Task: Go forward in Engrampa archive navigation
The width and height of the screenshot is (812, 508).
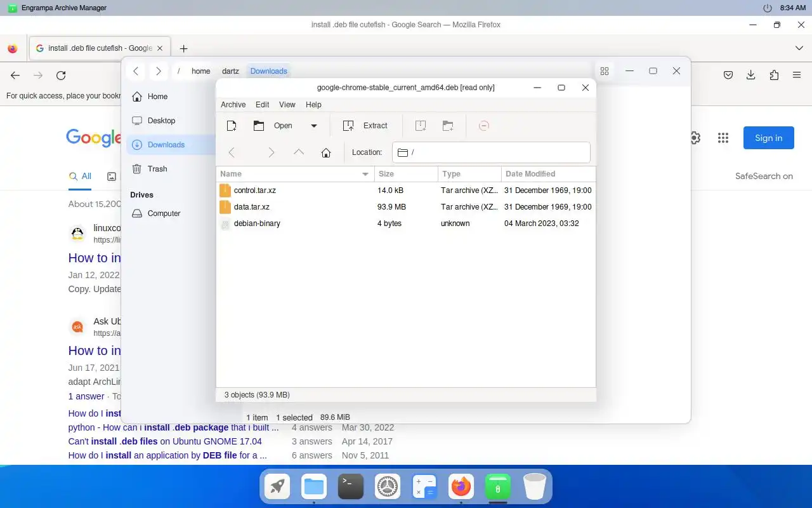Action: click(x=272, y=152)
